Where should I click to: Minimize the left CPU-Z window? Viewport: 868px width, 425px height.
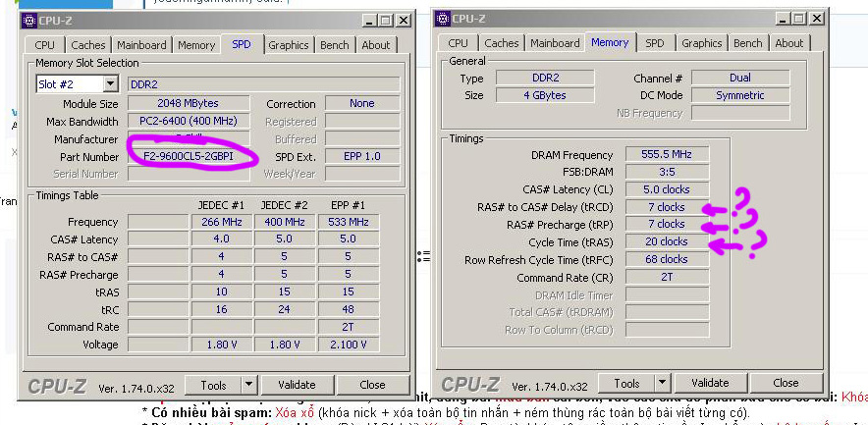tap(367, 20)
